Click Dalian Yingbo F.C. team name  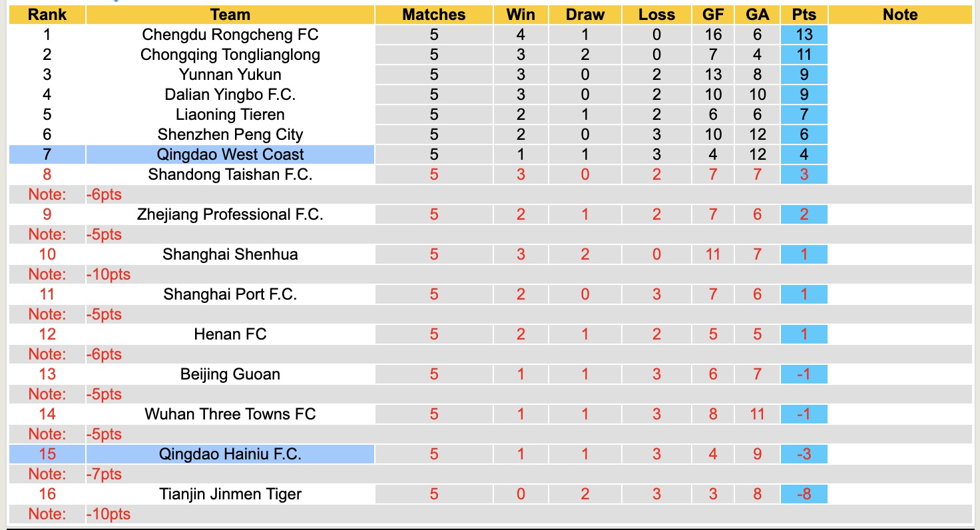(230, 95)
